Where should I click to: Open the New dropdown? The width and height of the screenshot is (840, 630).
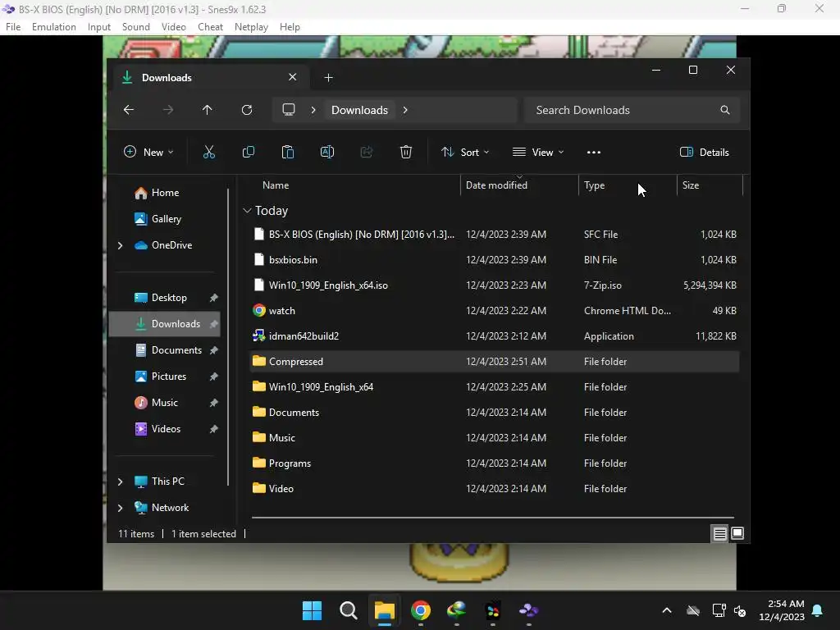point(148,152)
